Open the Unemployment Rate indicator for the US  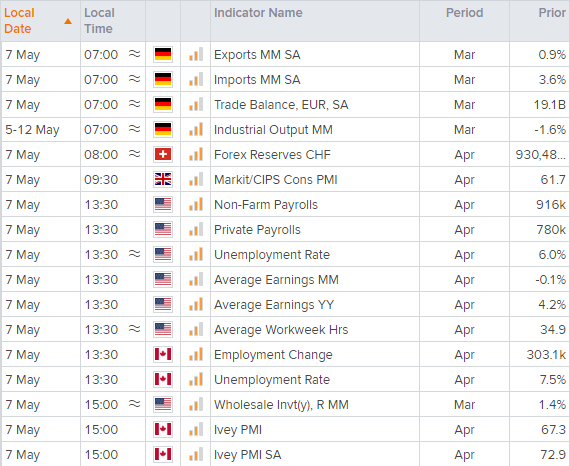point(272,254)
